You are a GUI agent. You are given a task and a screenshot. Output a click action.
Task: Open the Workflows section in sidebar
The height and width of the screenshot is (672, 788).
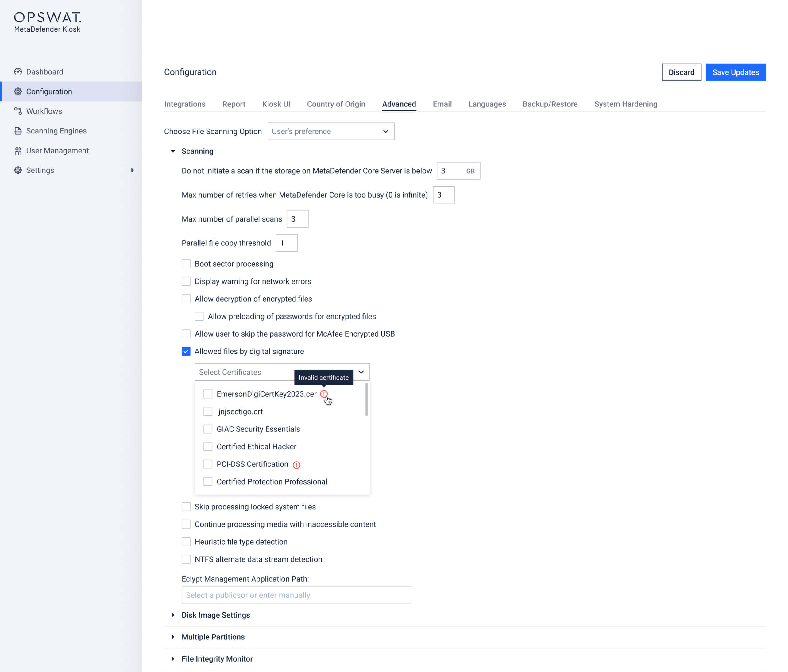(44, 111)
